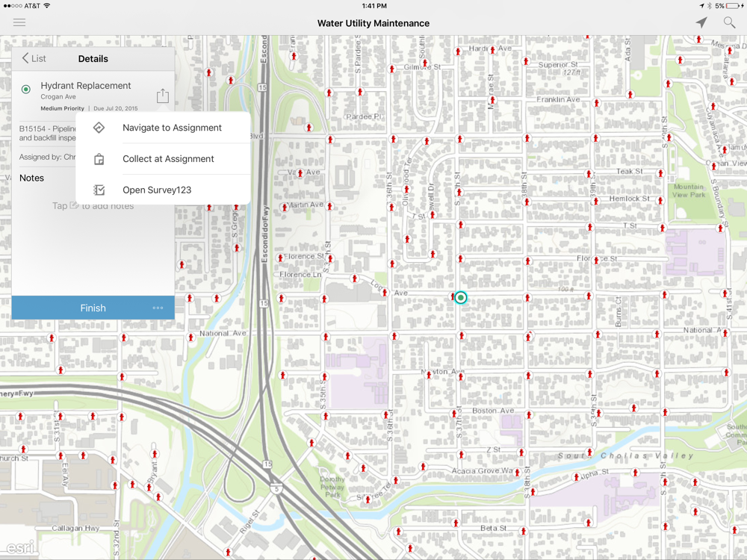This screenshot has height=560, width=747.
Task: Tap the Interstate 5 shield on map
Action: click(276, 488)
